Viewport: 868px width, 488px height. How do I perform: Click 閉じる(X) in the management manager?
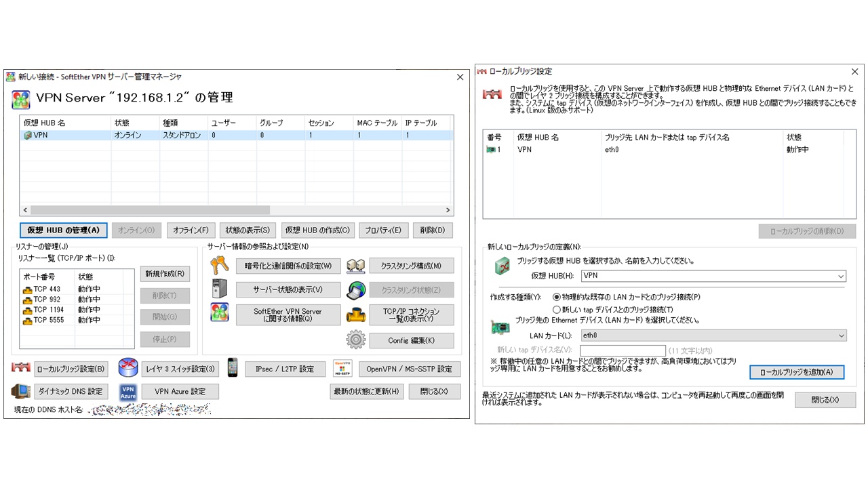pos(434,391)
